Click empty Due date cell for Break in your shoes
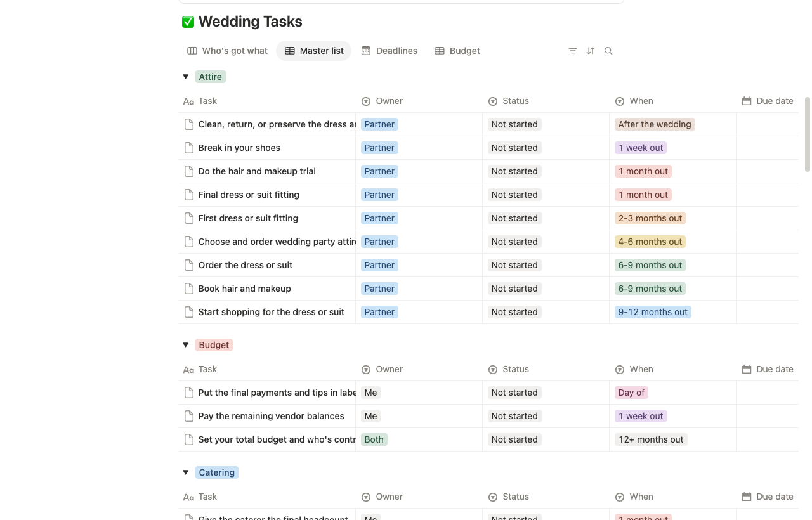This screenshot has width=812, height=520. (768, 148)
